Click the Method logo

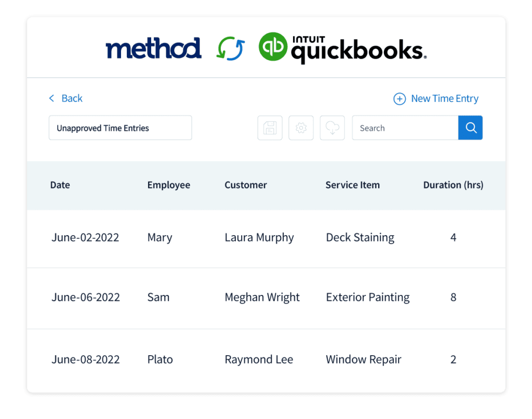(x=154, y=48)
